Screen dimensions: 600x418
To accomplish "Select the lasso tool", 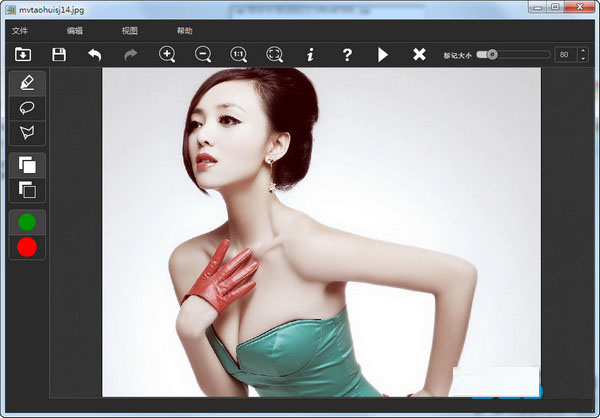I will click(27, 108).
